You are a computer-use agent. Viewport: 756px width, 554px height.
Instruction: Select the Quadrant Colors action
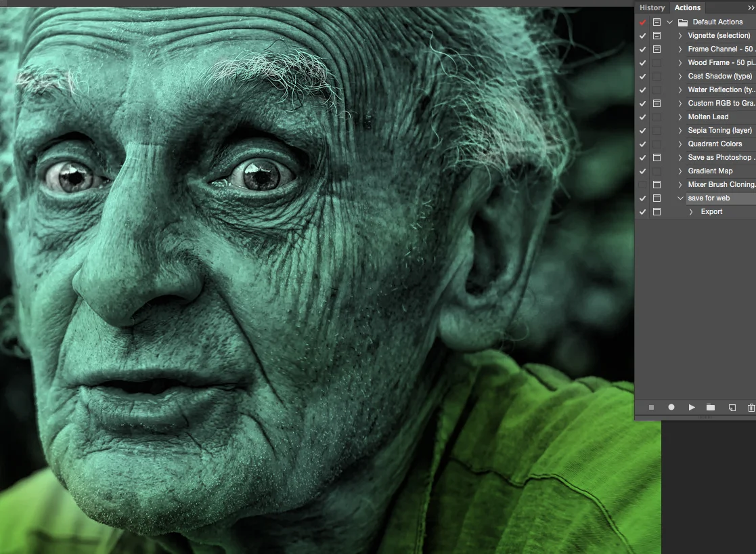tap(715, 144)
